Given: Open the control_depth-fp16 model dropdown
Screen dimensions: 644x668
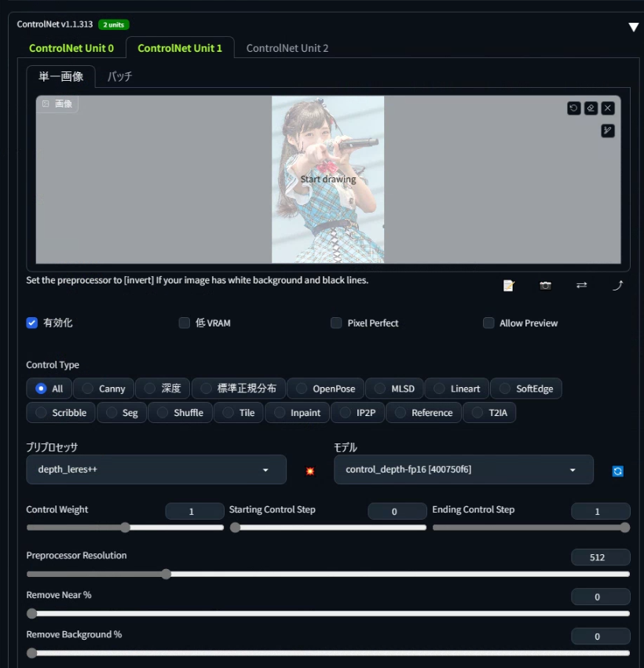Looking at the screenshot, I should [463, 469].
